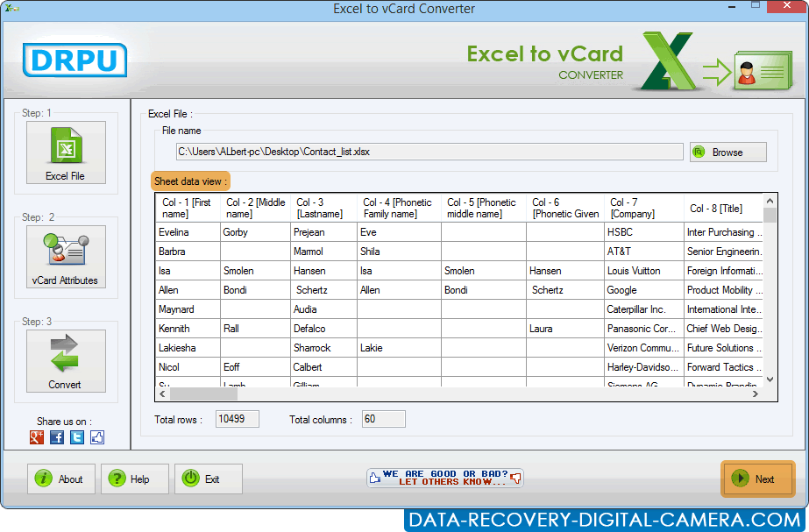809x532 pixels.
Task: Click the thumbs-up share icon
Action: [x=96, y=437]
